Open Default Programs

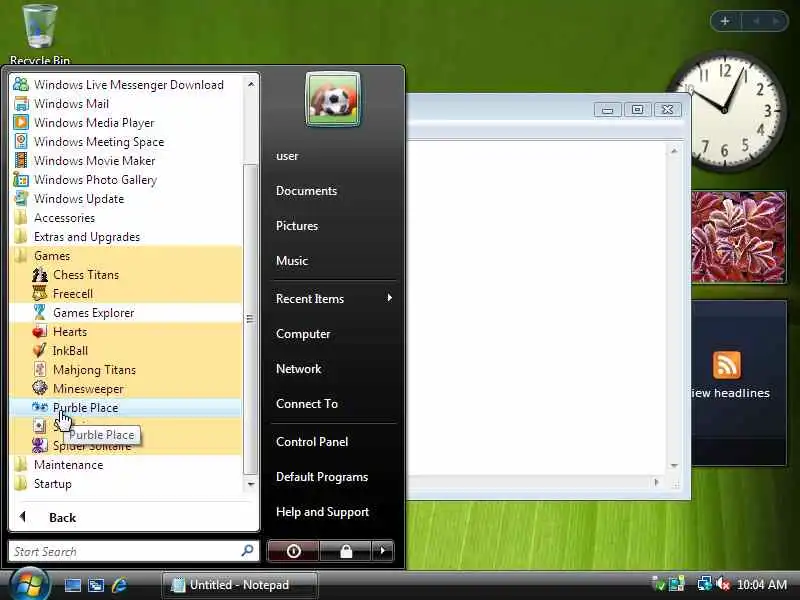[334, 477]
